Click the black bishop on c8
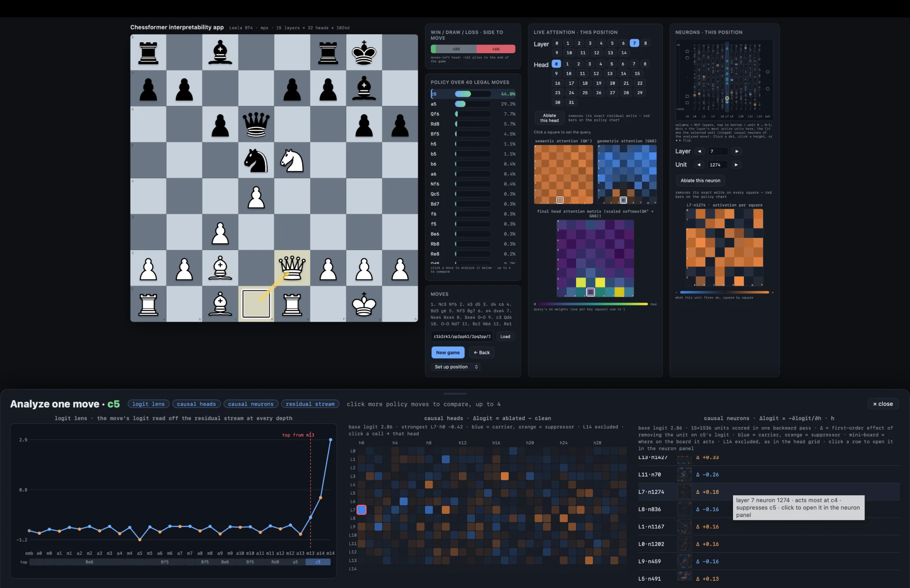Image resolution: width=910 pixels, height=588 pixels. pyautogui.click(x=220, y=52)
